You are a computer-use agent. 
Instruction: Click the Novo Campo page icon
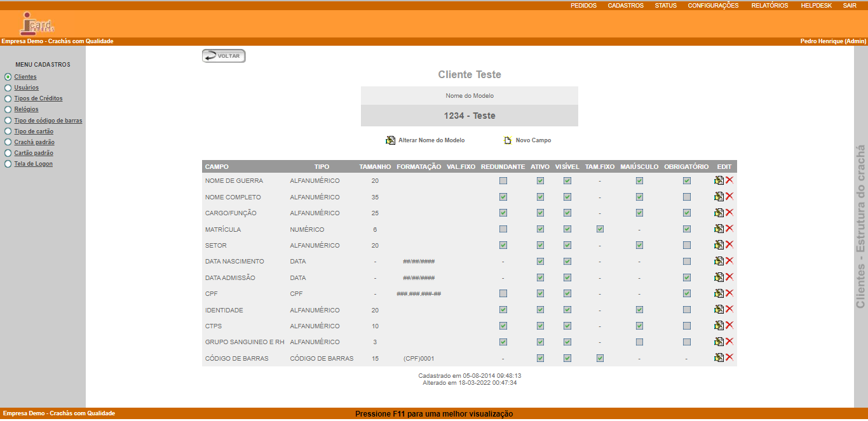point(508,140)
